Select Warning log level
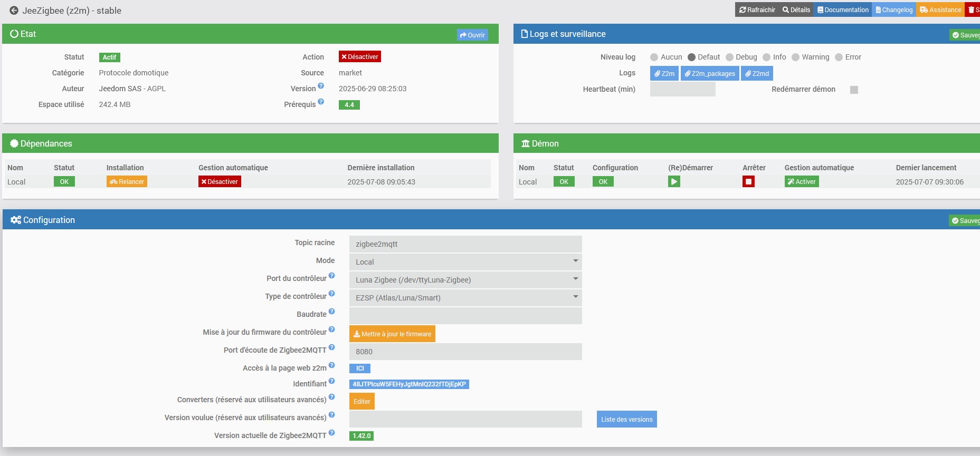Viewport: 980px width, 456px height. point(795,57)
